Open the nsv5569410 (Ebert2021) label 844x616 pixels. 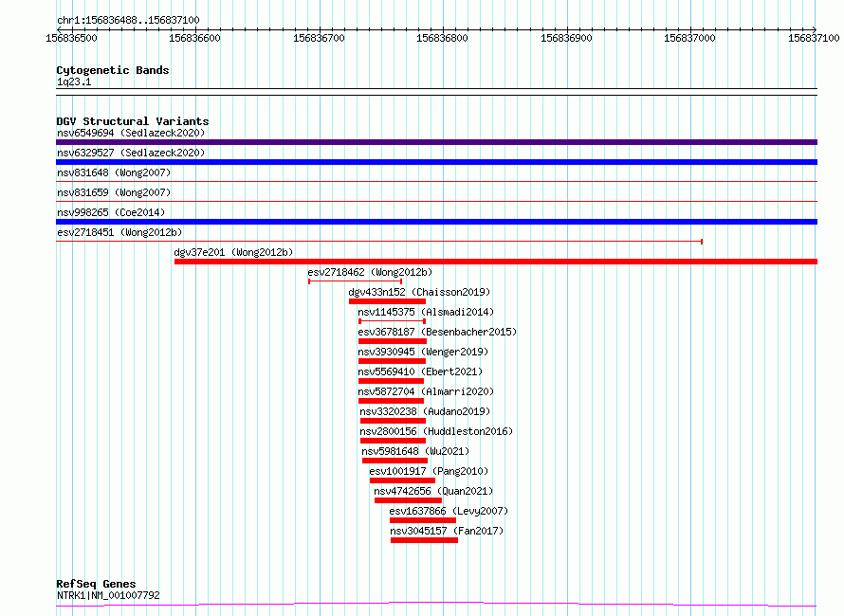point(420,371)
